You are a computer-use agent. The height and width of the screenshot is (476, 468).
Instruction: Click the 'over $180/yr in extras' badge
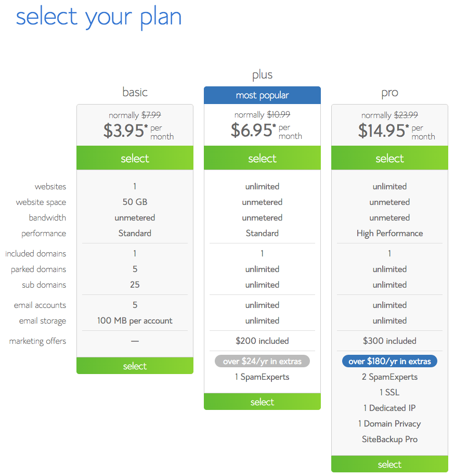[389, 361]
